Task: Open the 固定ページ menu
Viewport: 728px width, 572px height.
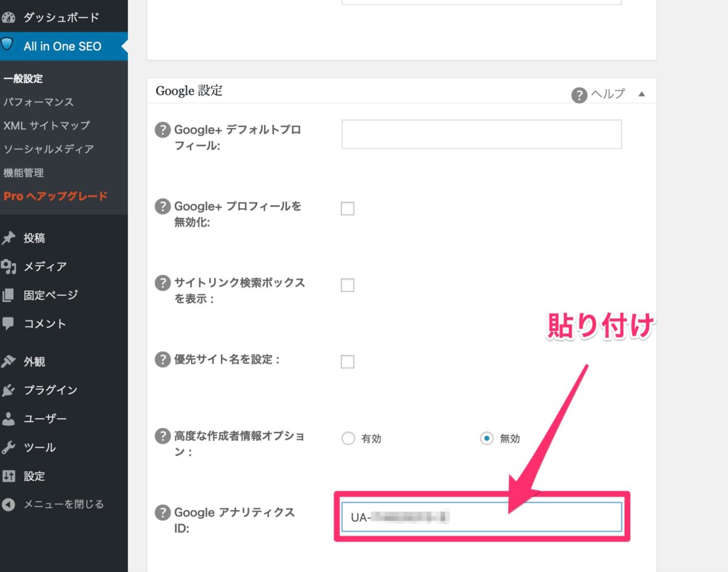Action: pos(51,295)
